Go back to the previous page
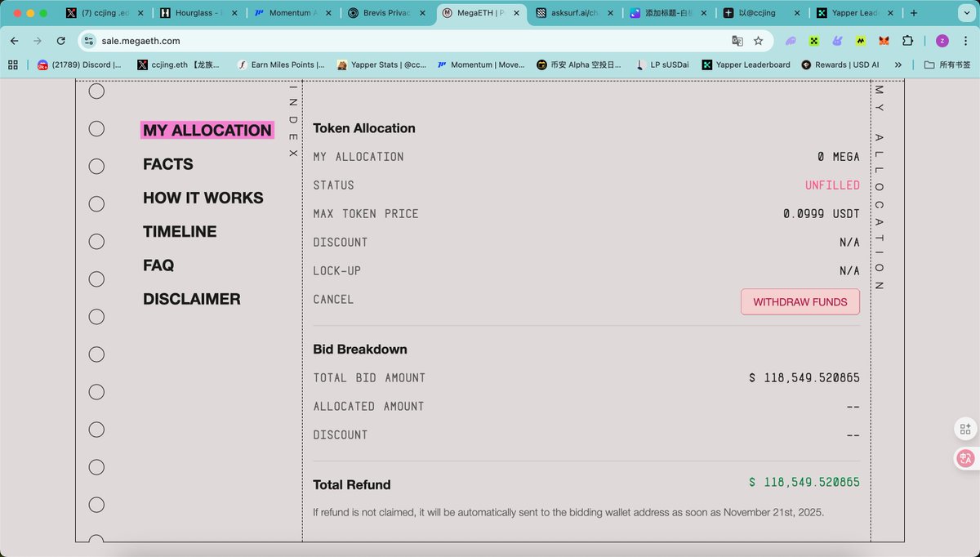Viewport: 980px width, 557px height. coord(14,41)
